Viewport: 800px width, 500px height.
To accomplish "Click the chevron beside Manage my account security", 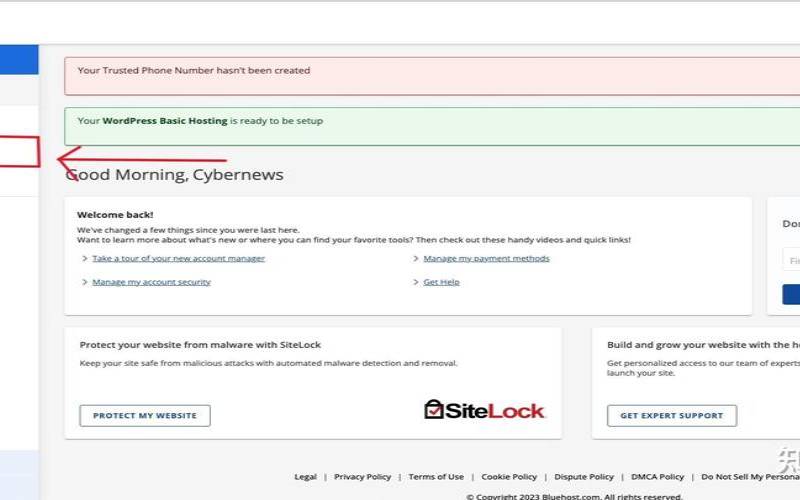I will click(85, 282).
